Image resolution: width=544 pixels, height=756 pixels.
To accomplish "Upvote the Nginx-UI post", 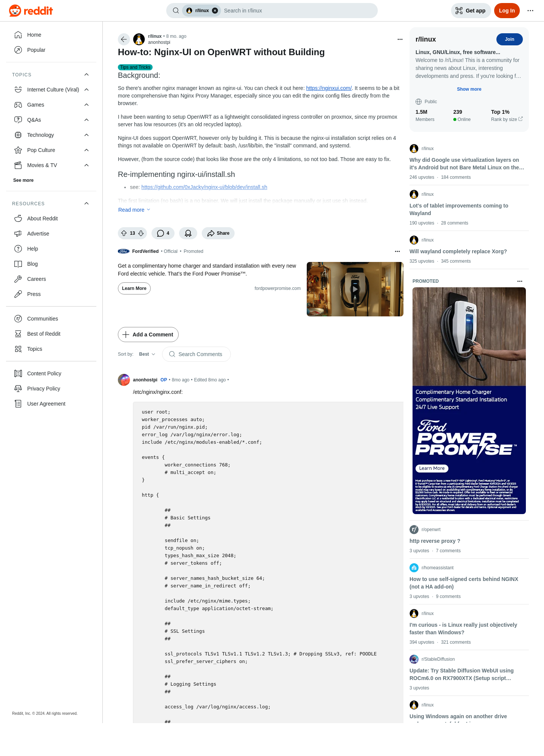I will pos(124,233).
